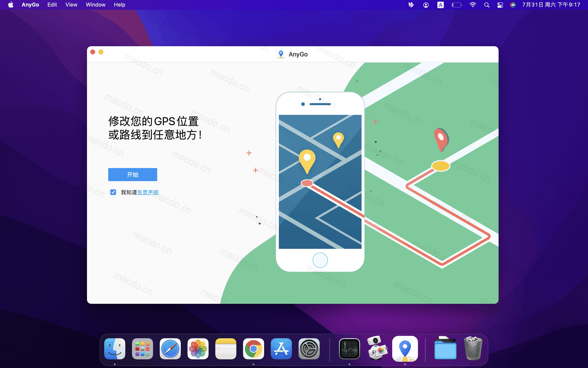Launch Google Chrome from the Dock
Image resolution: width=588 pixels, height=368 pixels.
(253, 349)
